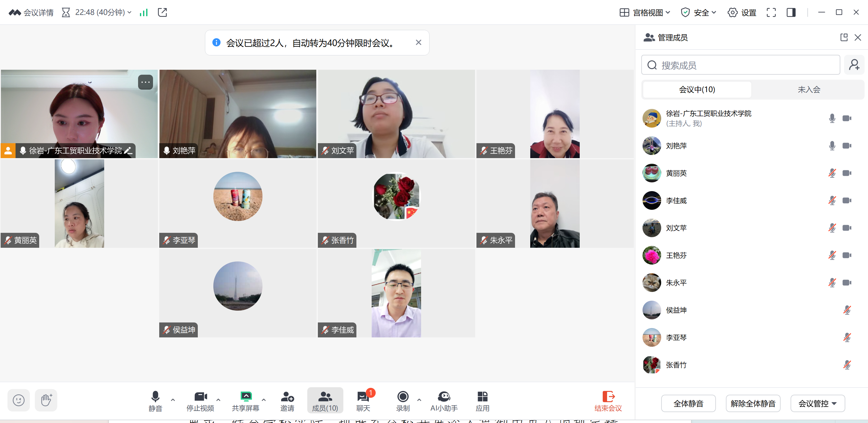Click the invite participants icon
The image size is (868, 423).
tap(287, 400)
